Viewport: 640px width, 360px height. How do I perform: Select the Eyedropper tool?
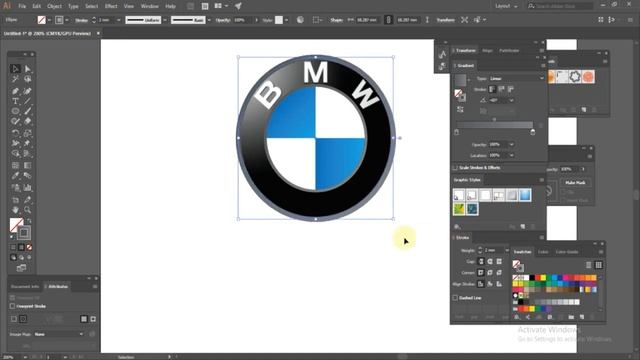click(15, 176)
